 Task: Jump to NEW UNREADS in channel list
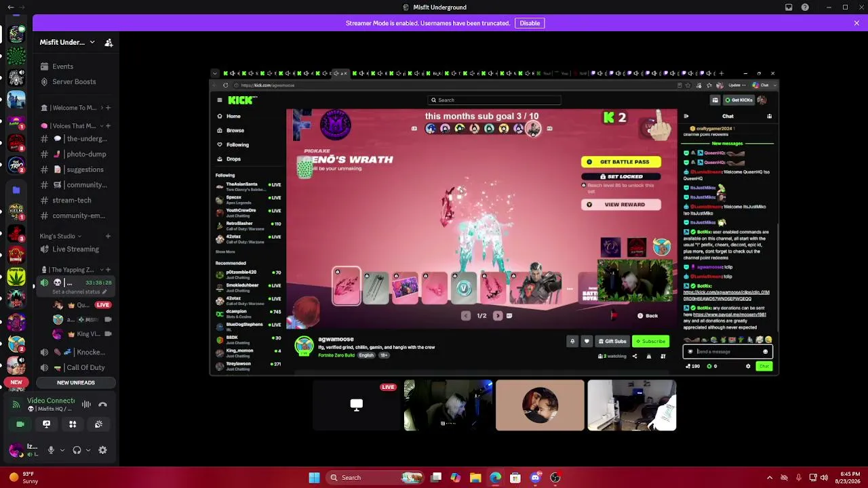(x=76, y=383)
